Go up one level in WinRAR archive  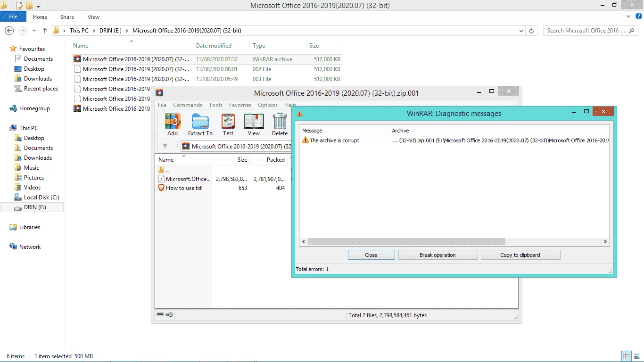[x=165, y=146]
